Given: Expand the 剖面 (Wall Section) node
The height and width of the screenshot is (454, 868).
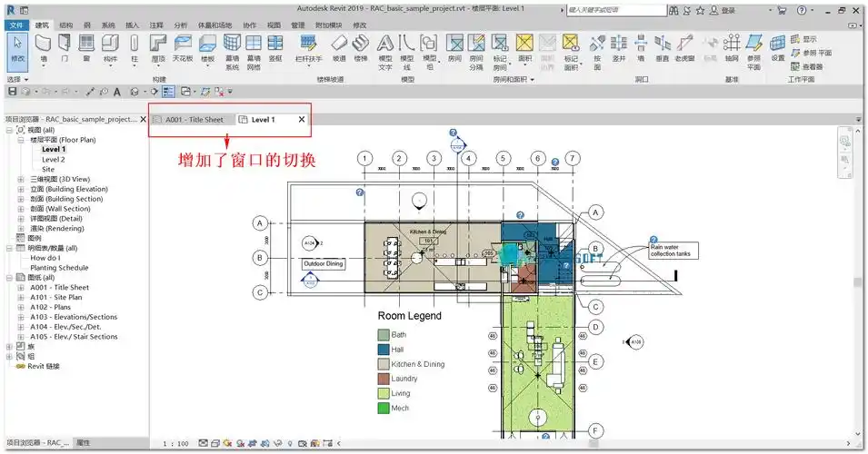Looking at the screenshot, I should point(21,209).
